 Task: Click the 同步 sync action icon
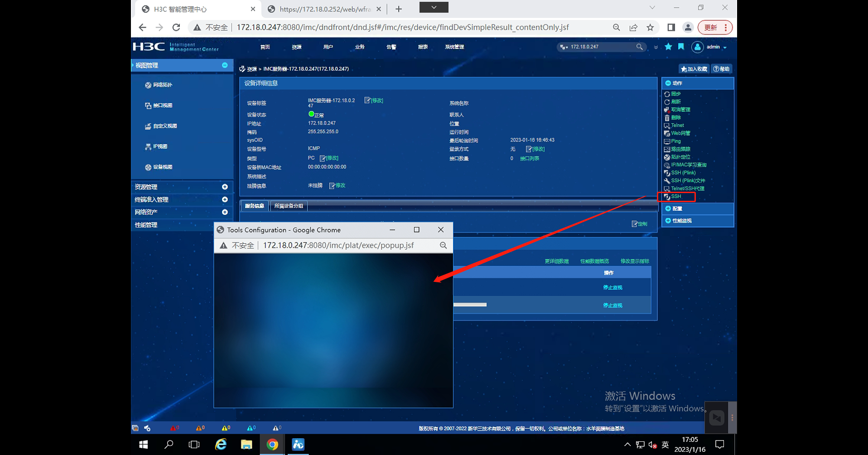click(x=667, y=94)
